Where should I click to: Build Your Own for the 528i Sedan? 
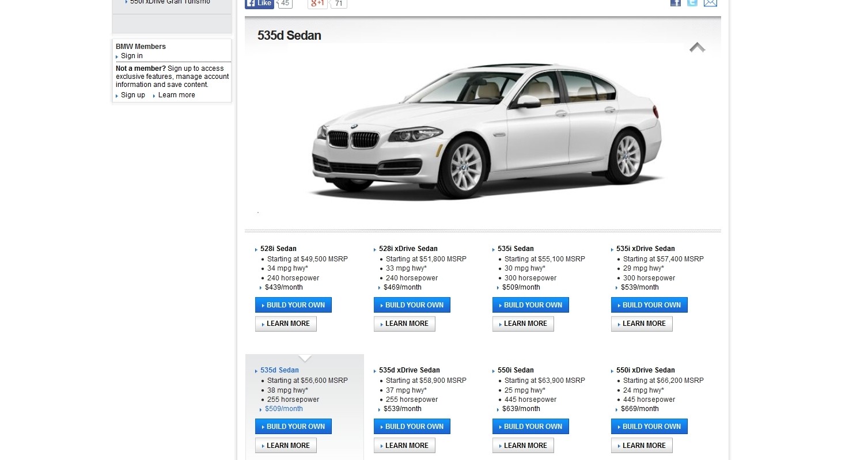(293, 305)
